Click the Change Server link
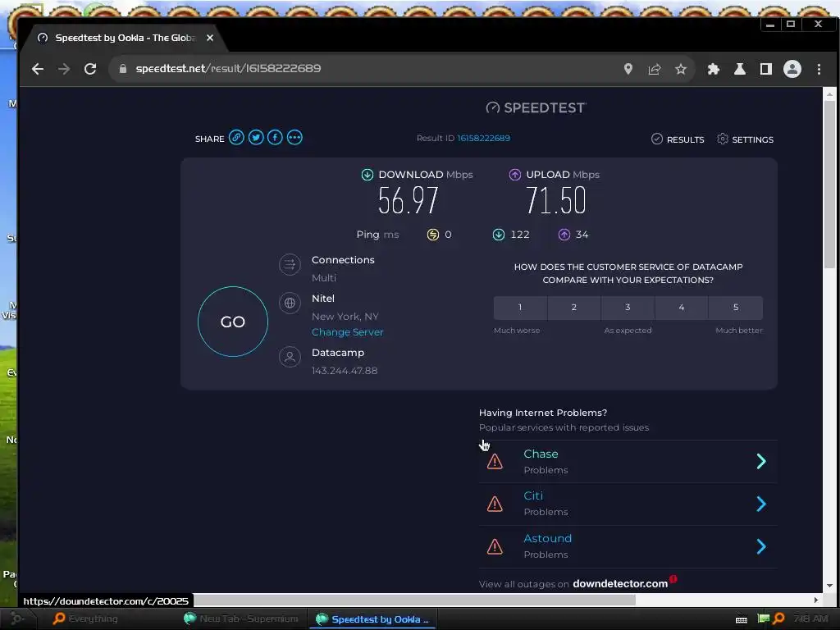The image size is (840, 630). 348,332
